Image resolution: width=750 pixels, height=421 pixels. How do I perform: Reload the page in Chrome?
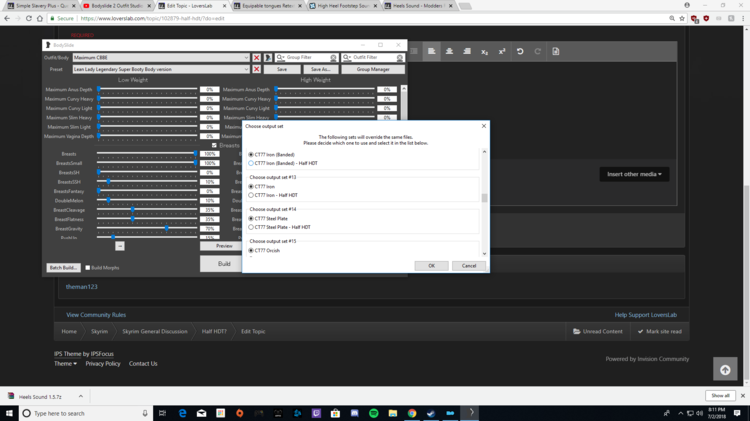pos(29,18)
